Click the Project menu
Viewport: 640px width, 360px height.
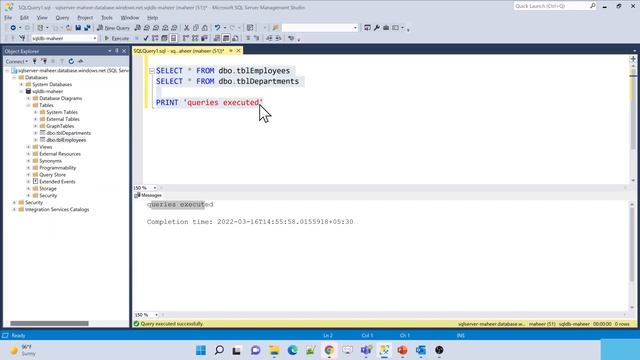[x=85, y=18]
